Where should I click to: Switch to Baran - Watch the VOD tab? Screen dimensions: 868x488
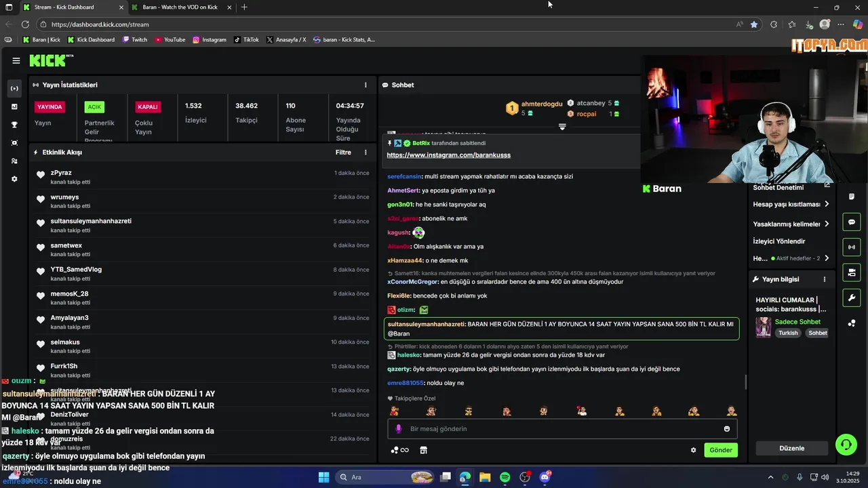(x=180, y=7)
